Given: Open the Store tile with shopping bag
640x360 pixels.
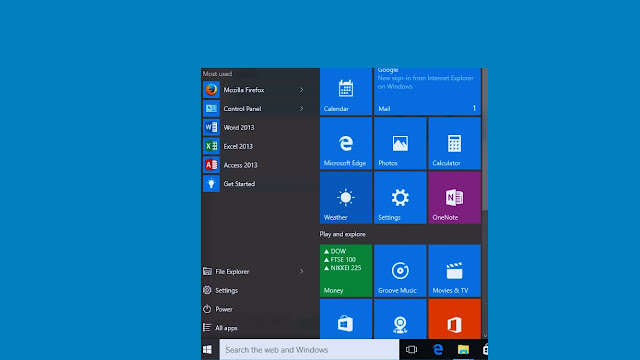Looking at the screenshot, I should [x=346, y=319].
